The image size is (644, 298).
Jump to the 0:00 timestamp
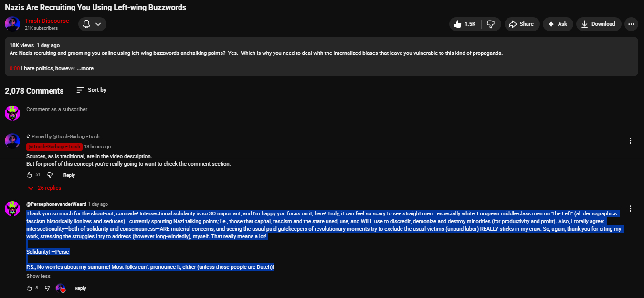[x=14, y=68]
